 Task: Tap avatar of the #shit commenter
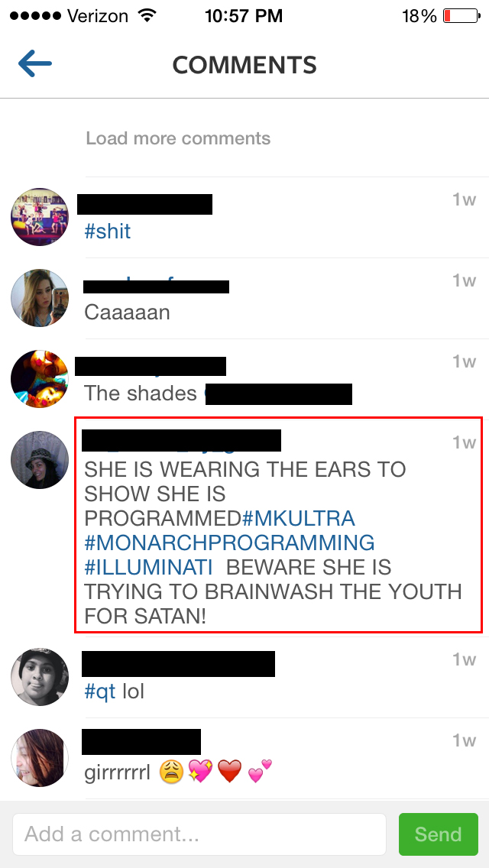pyautogui.click(x=39, y=216)
